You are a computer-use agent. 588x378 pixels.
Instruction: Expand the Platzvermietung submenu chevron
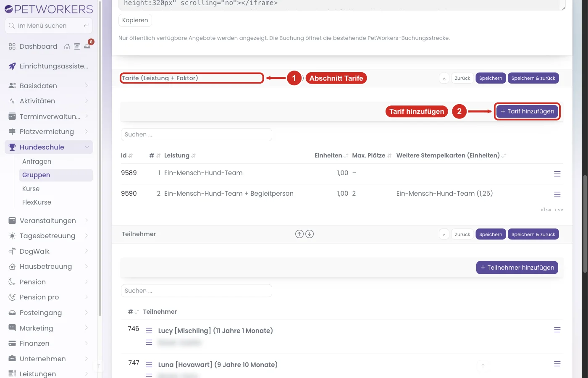click(87, 131)
